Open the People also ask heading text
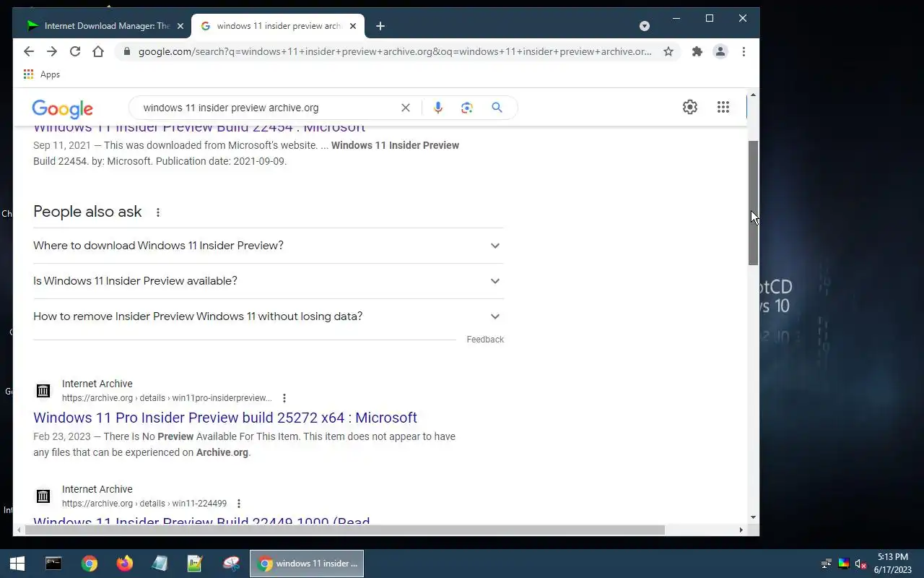 87,212
